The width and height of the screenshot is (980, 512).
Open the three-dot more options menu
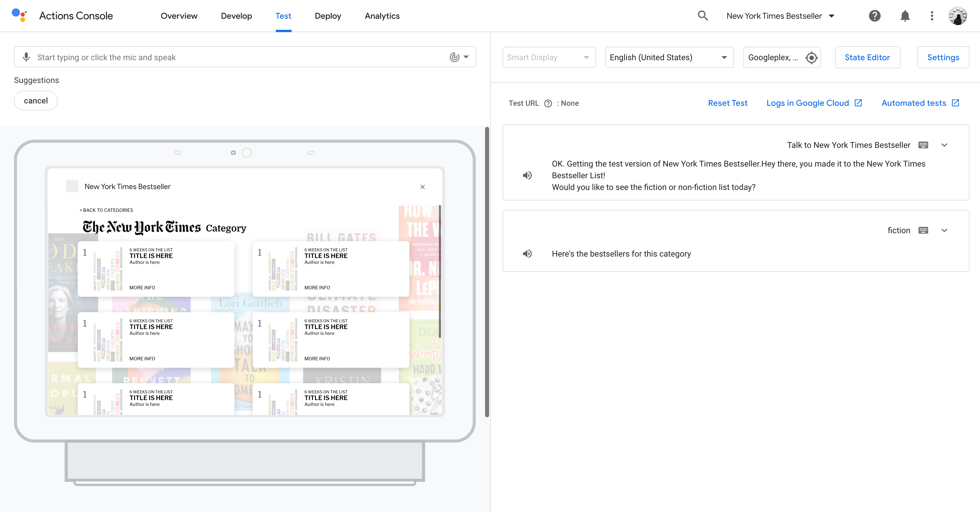932,15
